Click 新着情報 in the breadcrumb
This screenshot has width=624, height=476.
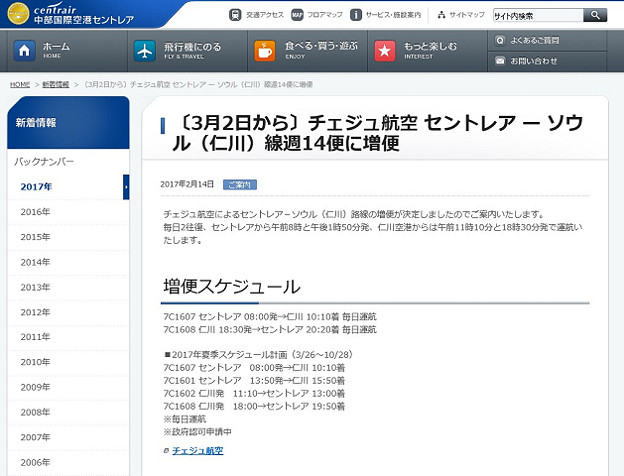pos(56,84)
